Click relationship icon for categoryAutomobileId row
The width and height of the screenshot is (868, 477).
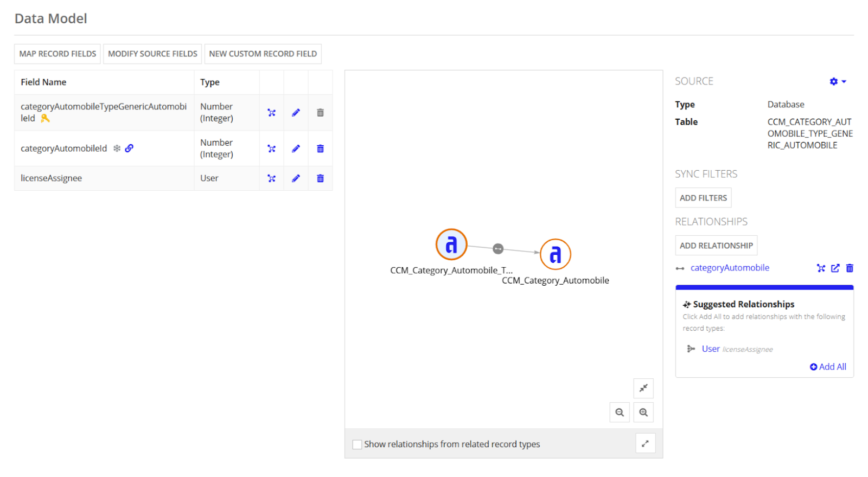(272, 149)
